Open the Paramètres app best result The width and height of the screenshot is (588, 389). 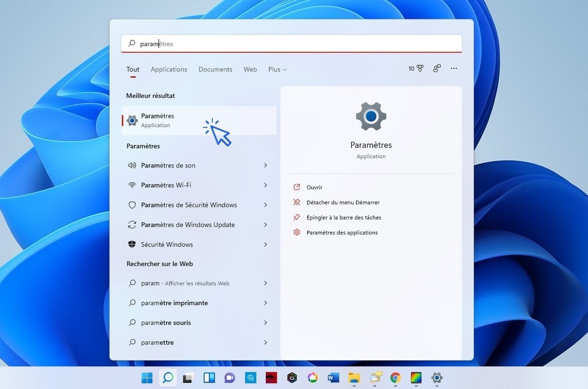click(x=199, y=121)
